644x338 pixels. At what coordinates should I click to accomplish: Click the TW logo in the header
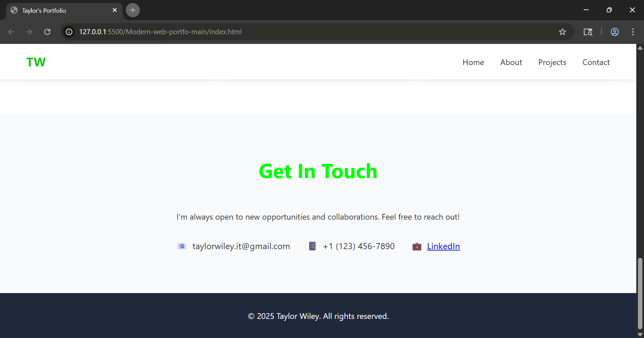tap(36, 62)
